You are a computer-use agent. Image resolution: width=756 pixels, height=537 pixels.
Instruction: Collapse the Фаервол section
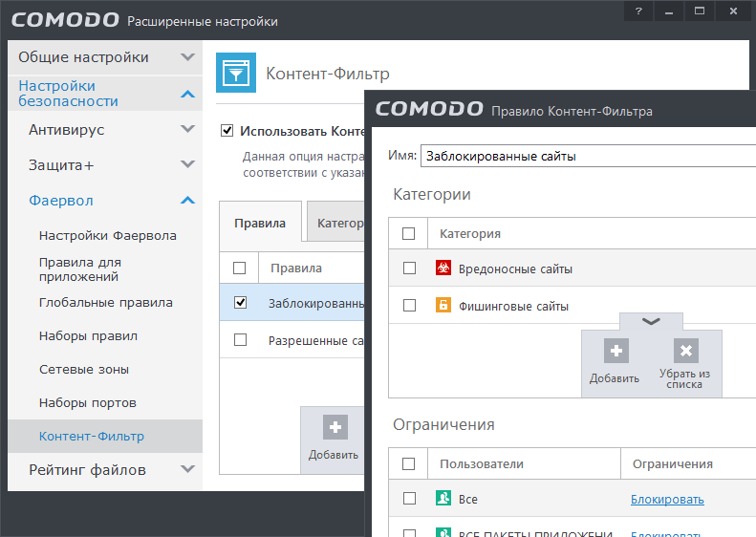pos(187,200)
